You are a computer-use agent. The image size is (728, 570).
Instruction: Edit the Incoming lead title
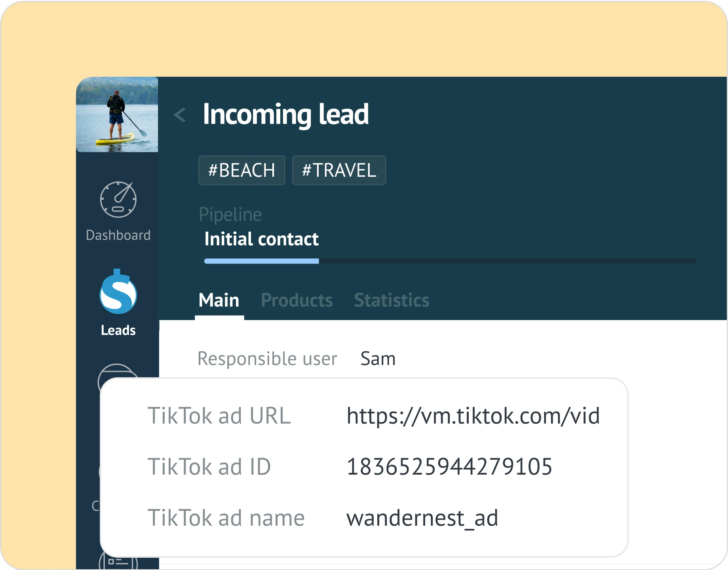coord(285,114)
